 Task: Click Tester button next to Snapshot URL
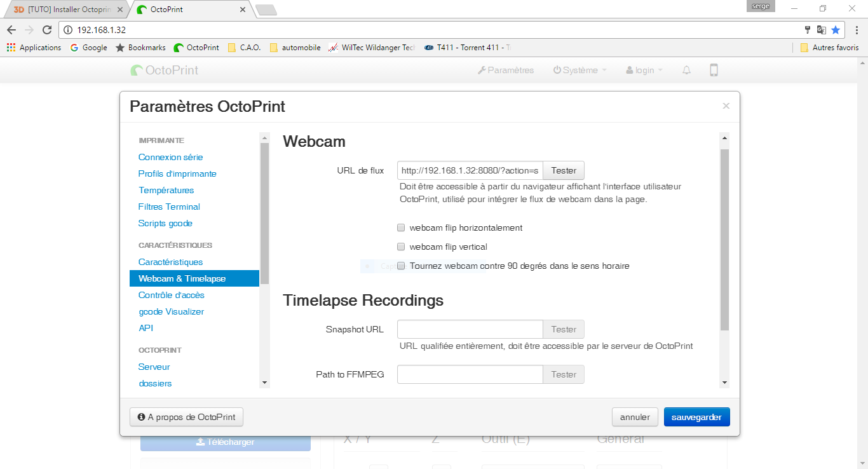tap(564, 329)
